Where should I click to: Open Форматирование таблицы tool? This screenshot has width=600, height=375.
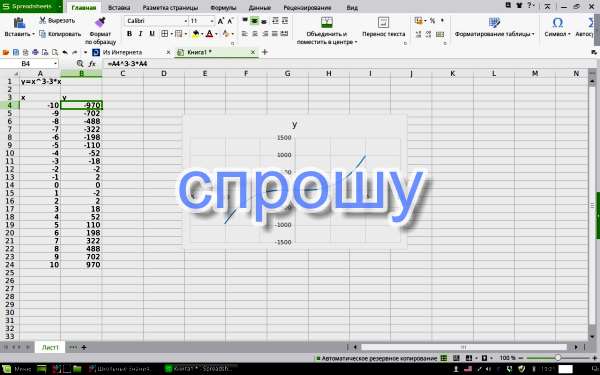[494, 23]
